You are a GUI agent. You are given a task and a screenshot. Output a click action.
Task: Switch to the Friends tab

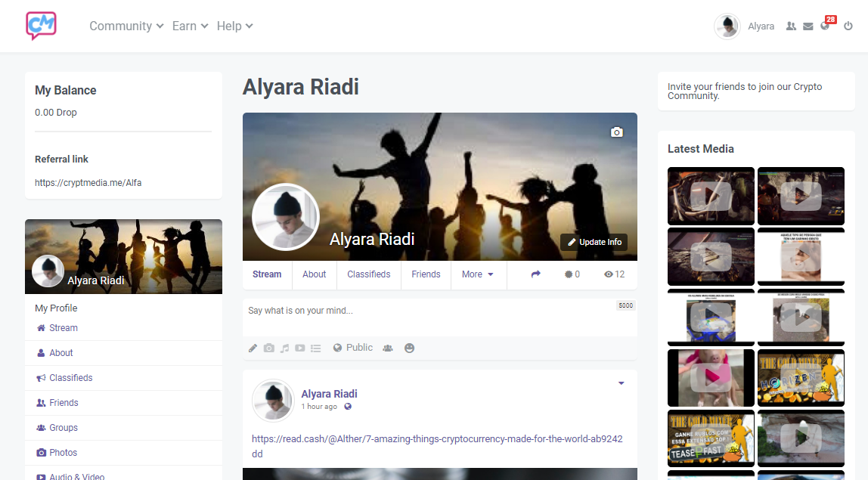[x=426, y=274]
